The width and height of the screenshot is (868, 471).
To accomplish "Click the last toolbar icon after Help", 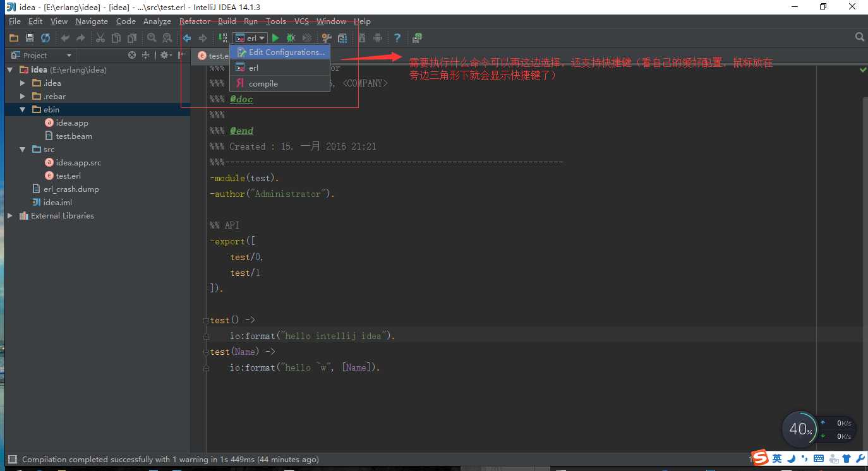I will click(417, 39).
